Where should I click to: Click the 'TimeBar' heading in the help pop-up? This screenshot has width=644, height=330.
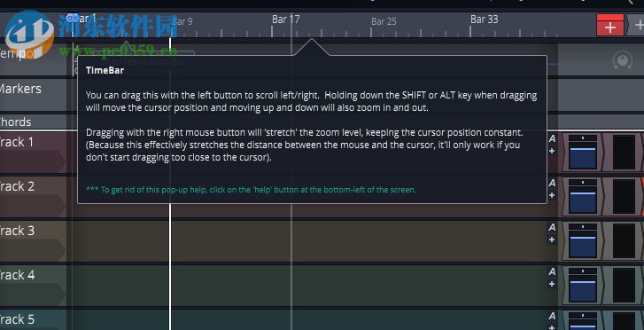point(105,70)
